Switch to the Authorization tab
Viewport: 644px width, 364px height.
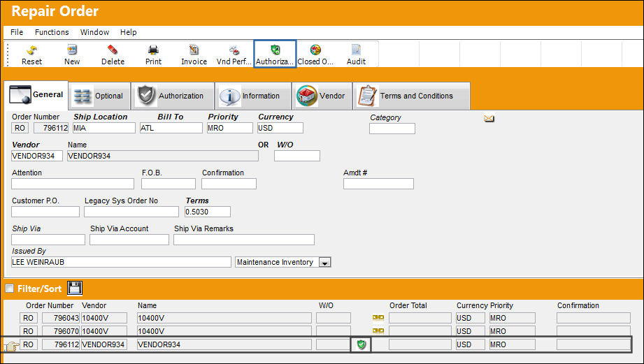coord(173,96)
